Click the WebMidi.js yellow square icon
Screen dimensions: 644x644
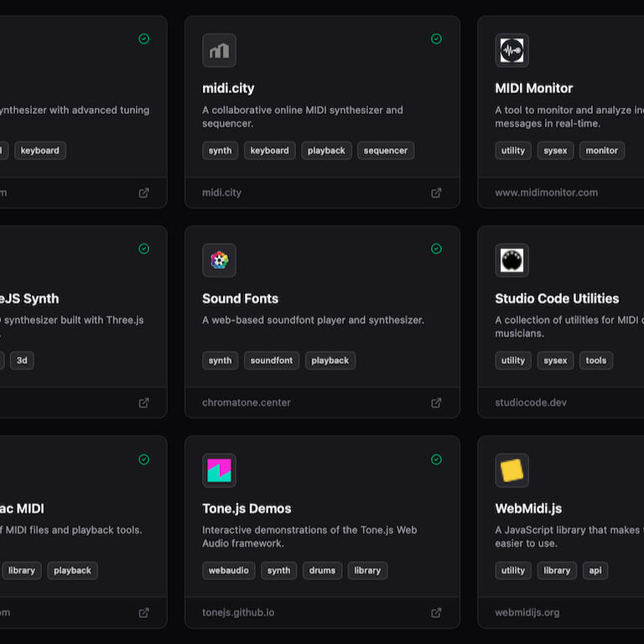[512, 470]
